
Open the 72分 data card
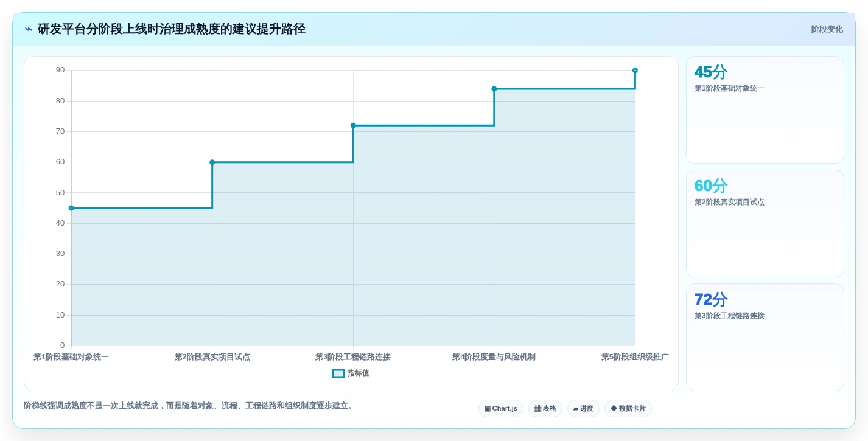[x=765, y=338]
